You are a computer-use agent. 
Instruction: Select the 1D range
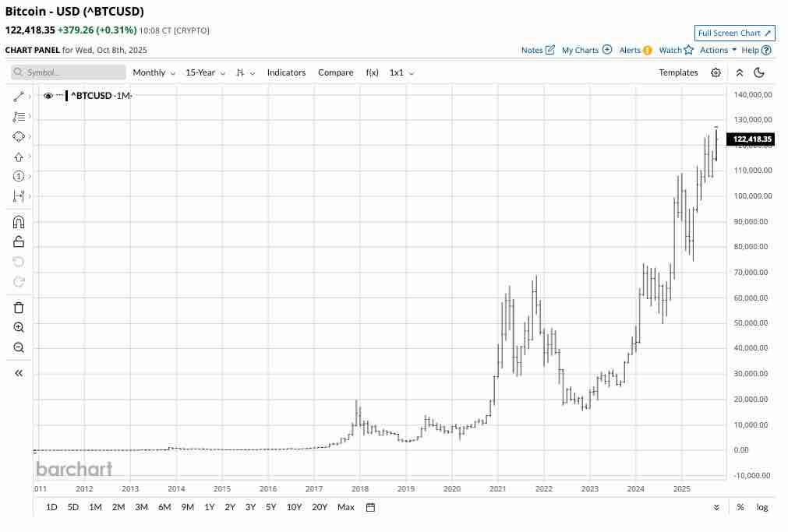pyautogui.click(x=51, y=507)
